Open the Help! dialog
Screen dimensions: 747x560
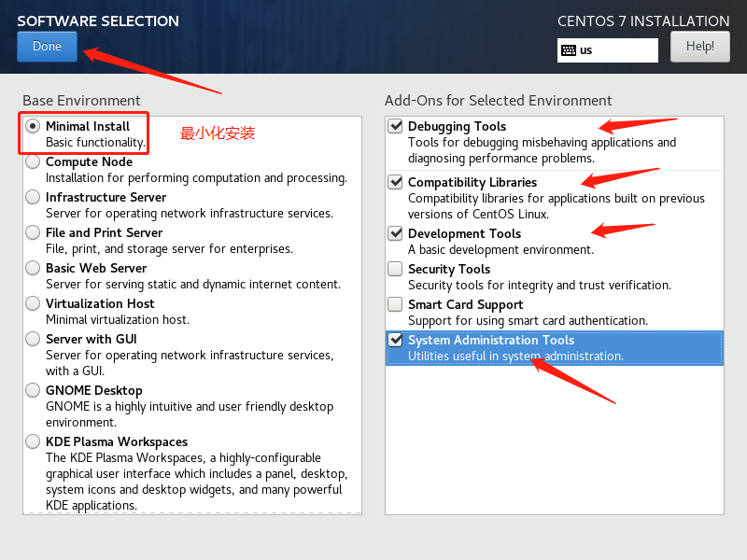click(x=699, y=46)
